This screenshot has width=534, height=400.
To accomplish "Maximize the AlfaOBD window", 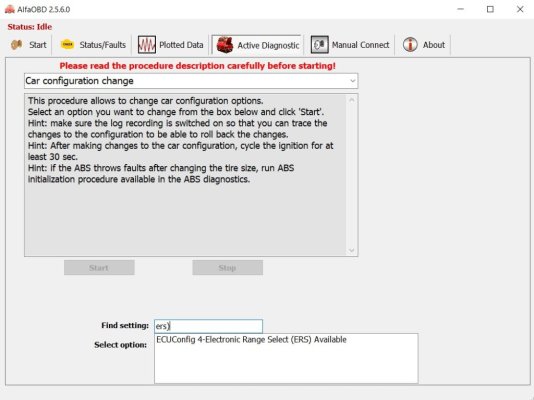I will tap(490, 9).
